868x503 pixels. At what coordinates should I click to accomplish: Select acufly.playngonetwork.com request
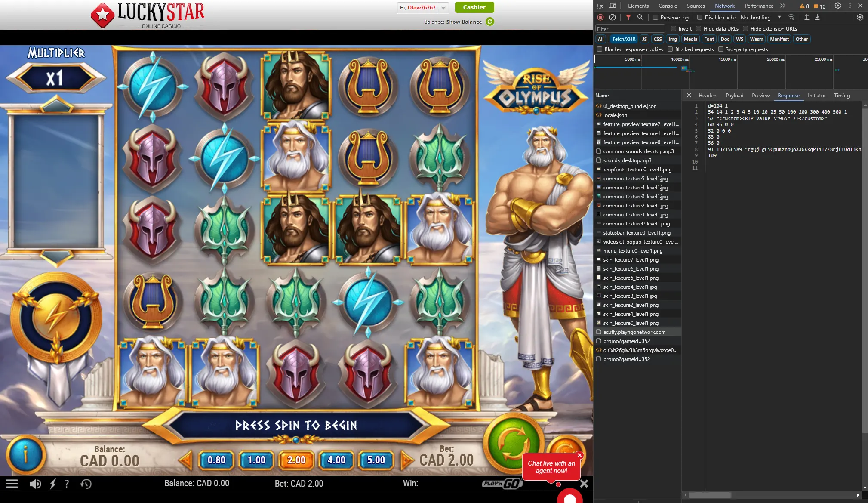637,332
